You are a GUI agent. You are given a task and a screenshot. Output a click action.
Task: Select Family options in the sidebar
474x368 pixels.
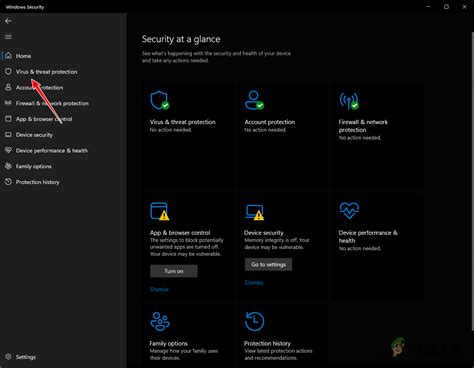pyautogui.click(x=34, y=166)
